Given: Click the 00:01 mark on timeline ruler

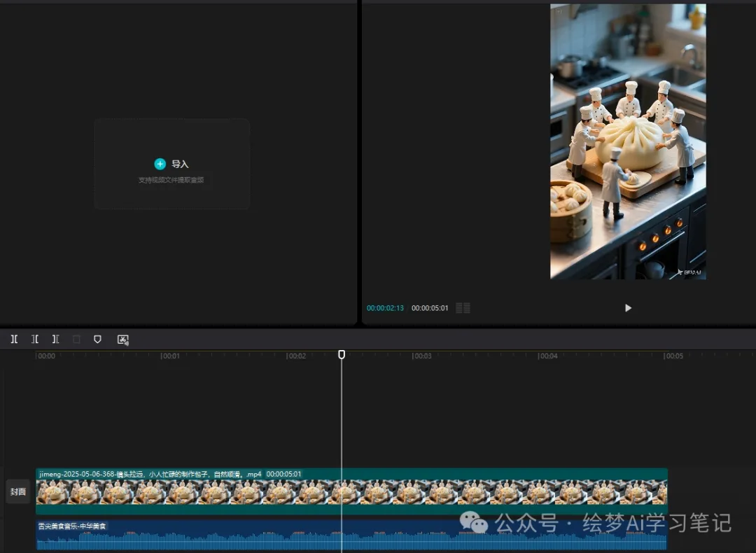Looking at the screenshot, I should click(170, 356).
